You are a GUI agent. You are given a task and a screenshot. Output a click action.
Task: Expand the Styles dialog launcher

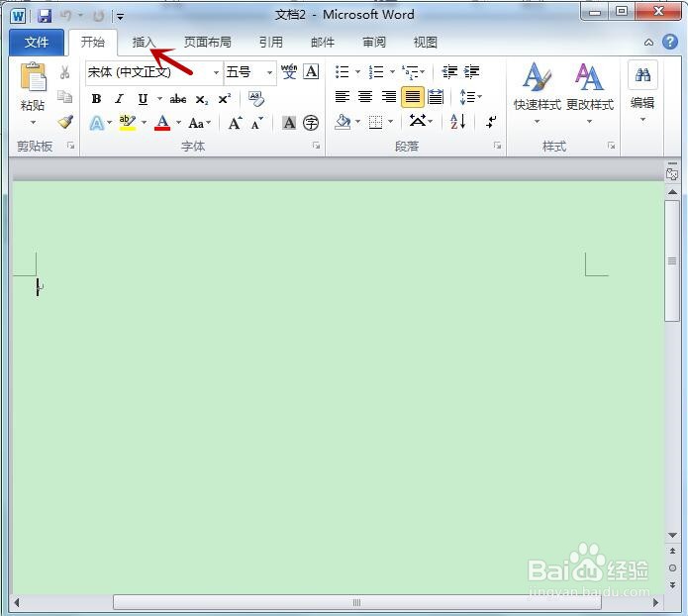(x=611, y=146)
